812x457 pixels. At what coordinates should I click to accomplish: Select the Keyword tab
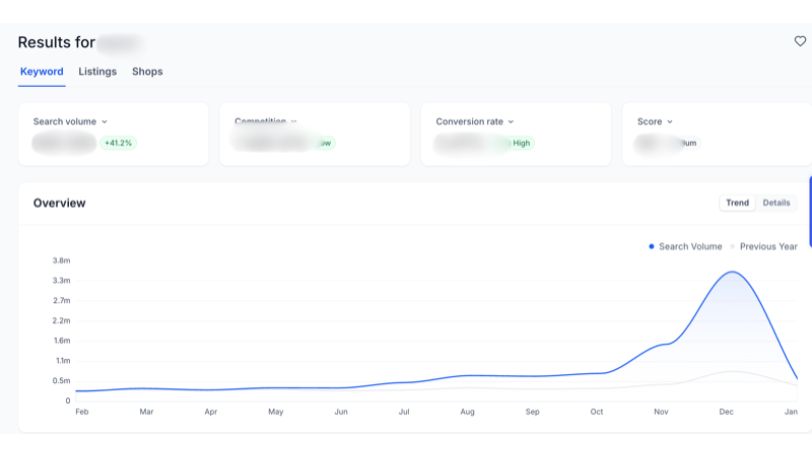[42, 72]
